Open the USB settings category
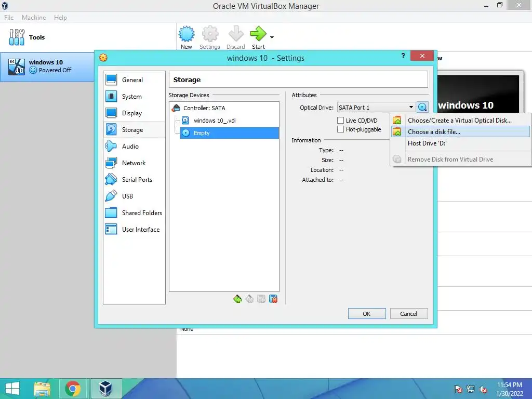This screenshot has width=532, height=399. click(135, 196)
